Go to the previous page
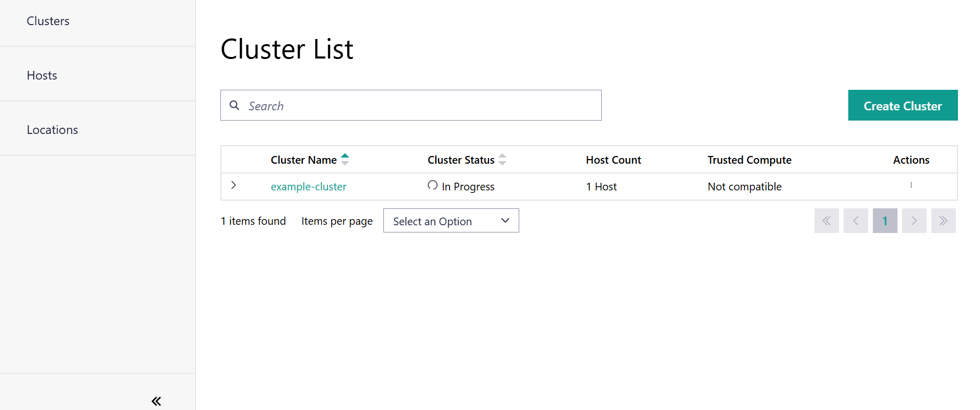This screenshot has height=410, width=980. pyautogui.click(x=855, y=221)
